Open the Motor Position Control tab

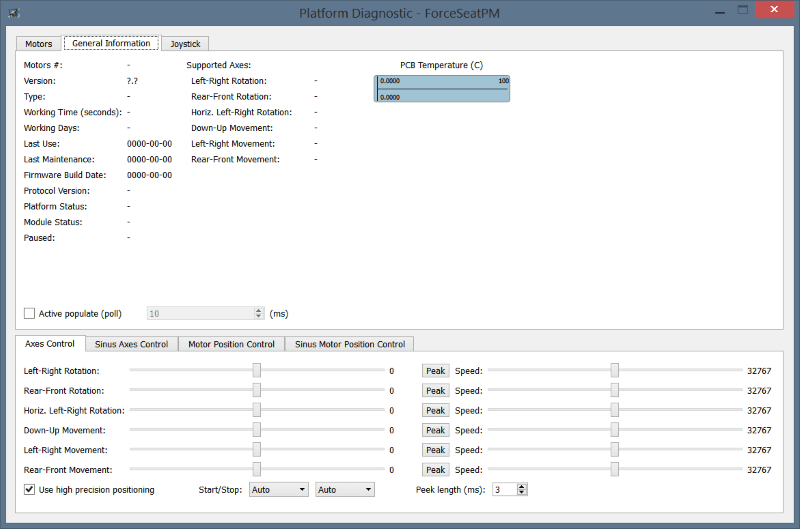pyautogui.click(x=232, y=344)
